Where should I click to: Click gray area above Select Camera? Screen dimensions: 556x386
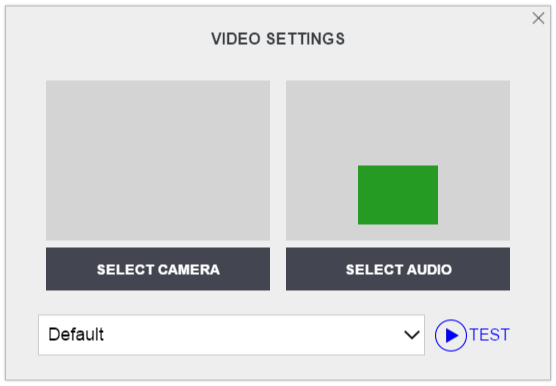click(x=158, y=160)
